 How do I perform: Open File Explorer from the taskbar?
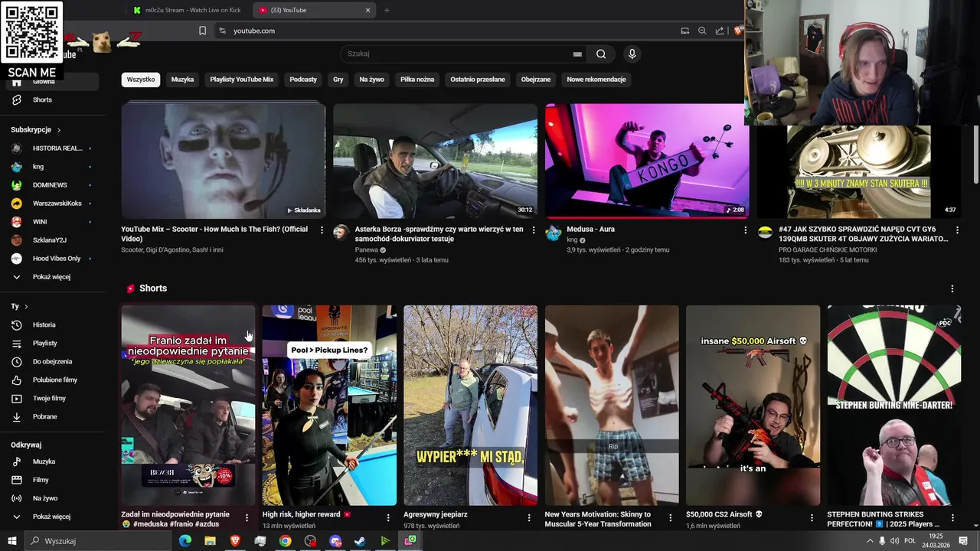[x=210, y=541]
